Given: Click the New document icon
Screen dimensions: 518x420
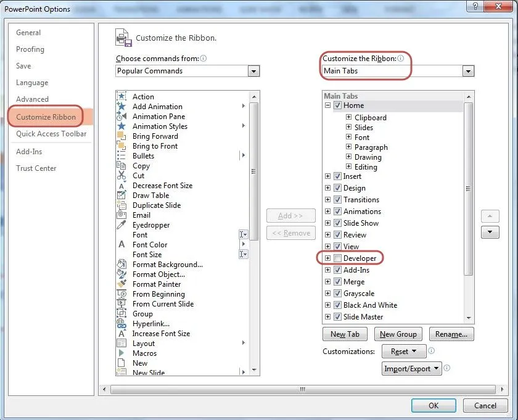Looking at the screenshot, I should [x=121, y=363].
